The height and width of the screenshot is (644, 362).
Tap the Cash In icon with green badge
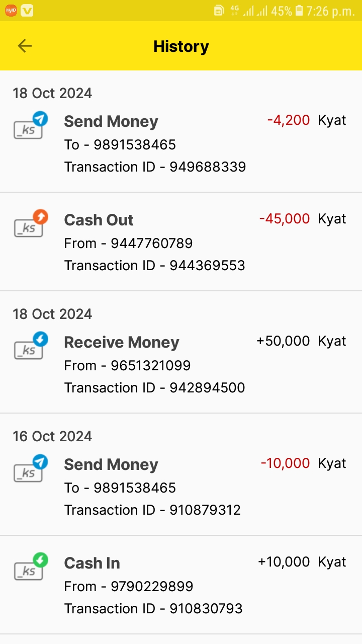coord(30,567)
